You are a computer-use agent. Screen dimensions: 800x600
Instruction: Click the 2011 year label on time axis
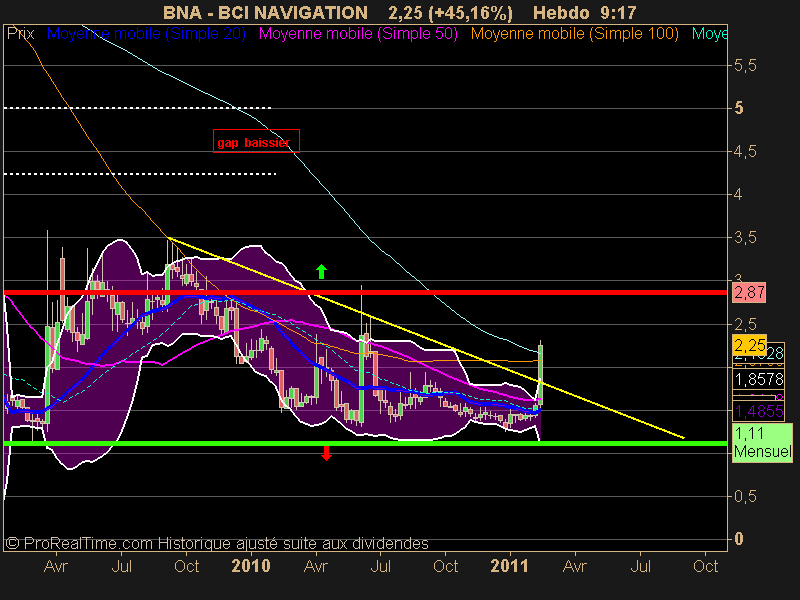[510, 566]
